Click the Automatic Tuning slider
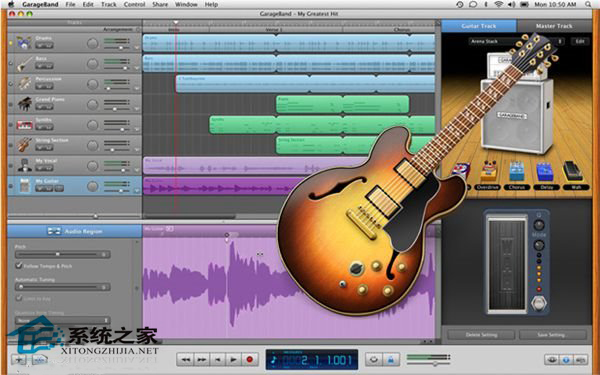The height and width of the screenshot is (375, 600). [63, 287]
